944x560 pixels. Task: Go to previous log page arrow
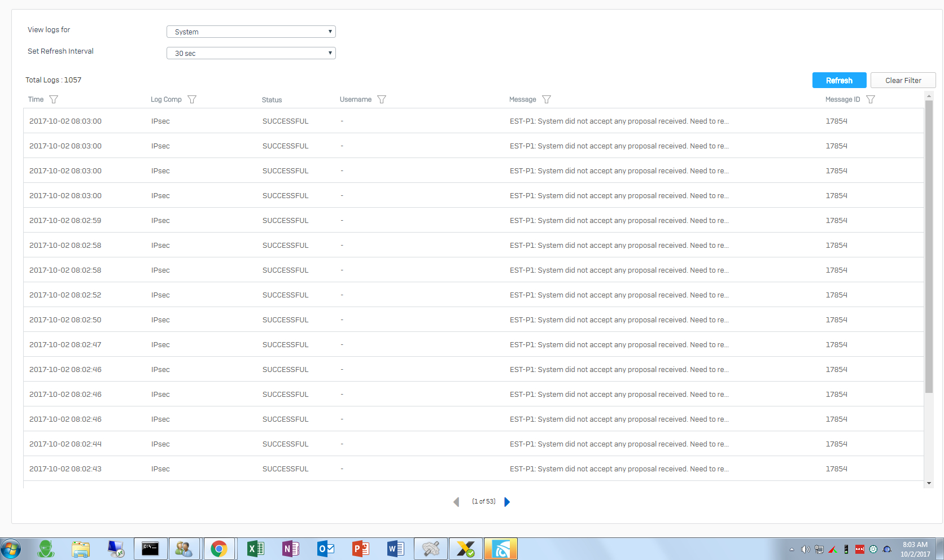[456, 502]
